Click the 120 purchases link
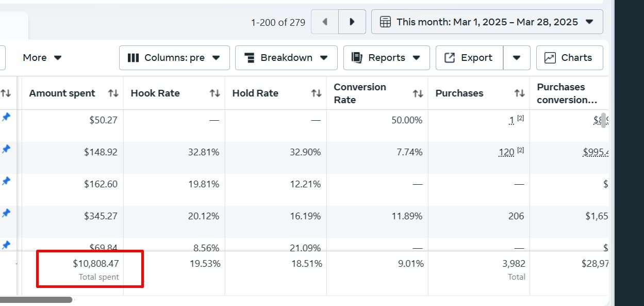The image size is (644, 306). tap(506, 152)
